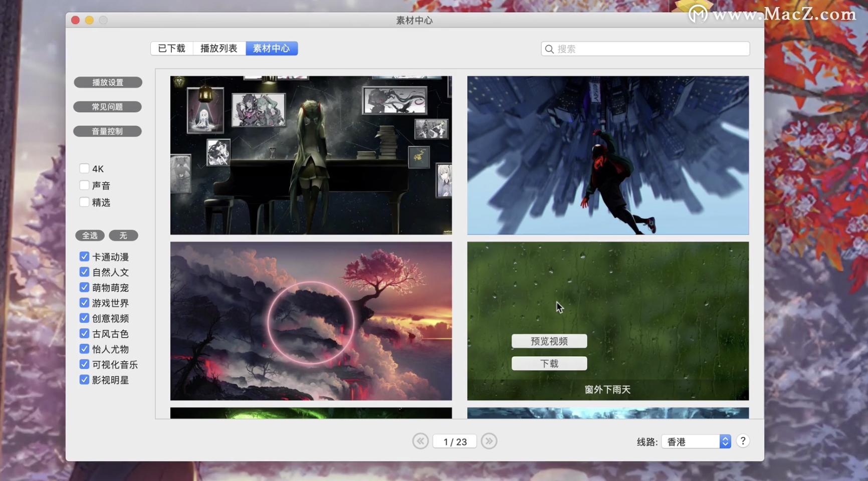Viewport: 868px width, 481px height.
Task: Uncheck the 游戏世界 category
Action: 84,303
